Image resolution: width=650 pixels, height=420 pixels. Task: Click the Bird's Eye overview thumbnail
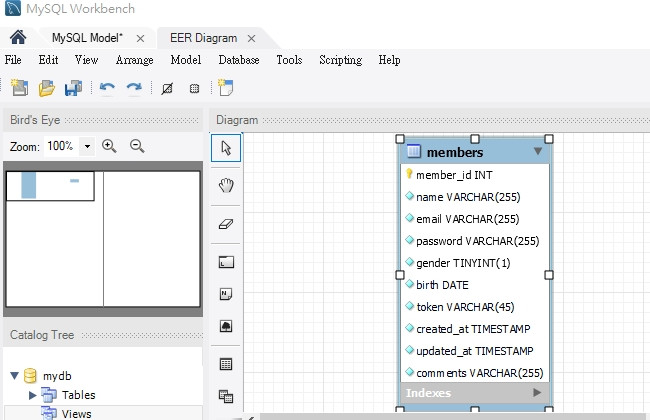103,239
